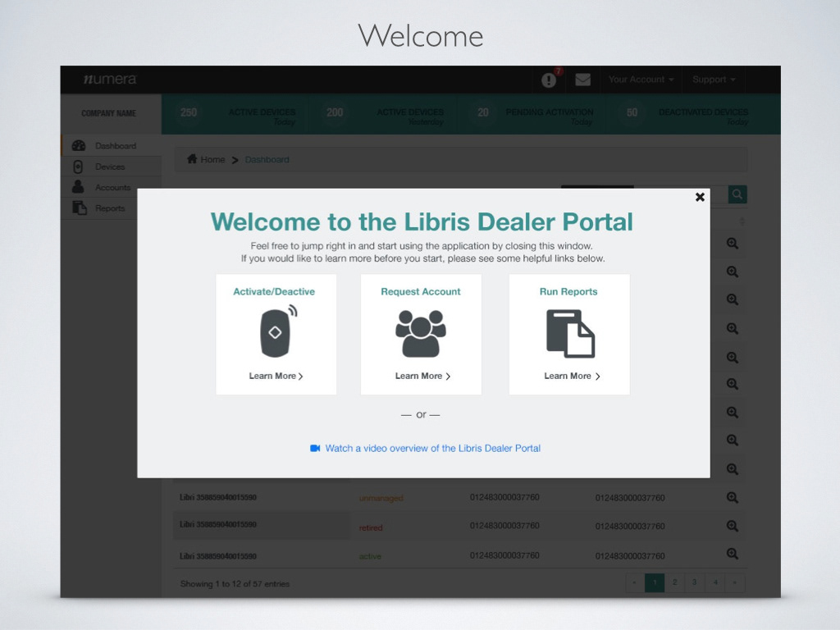Screen dimensions: 840x630
Task: Select Reports in the sidebar
Action: click(x=110, y=208)
